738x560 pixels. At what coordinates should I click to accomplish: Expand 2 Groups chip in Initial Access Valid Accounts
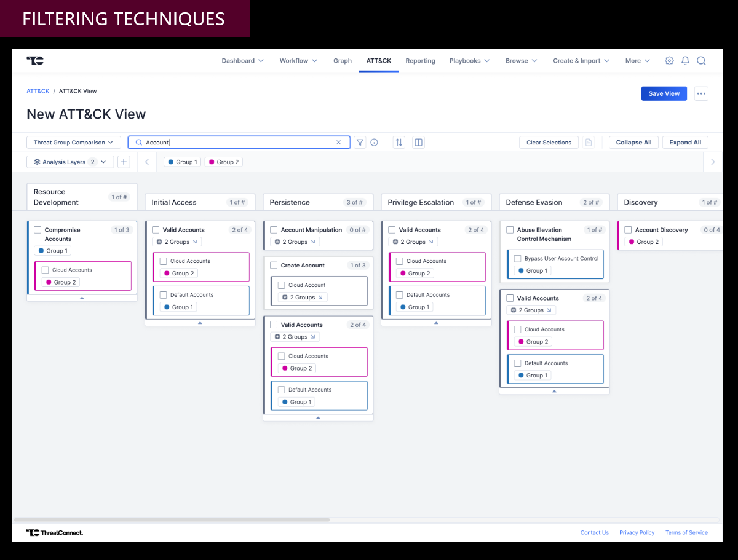coord(177,242)
